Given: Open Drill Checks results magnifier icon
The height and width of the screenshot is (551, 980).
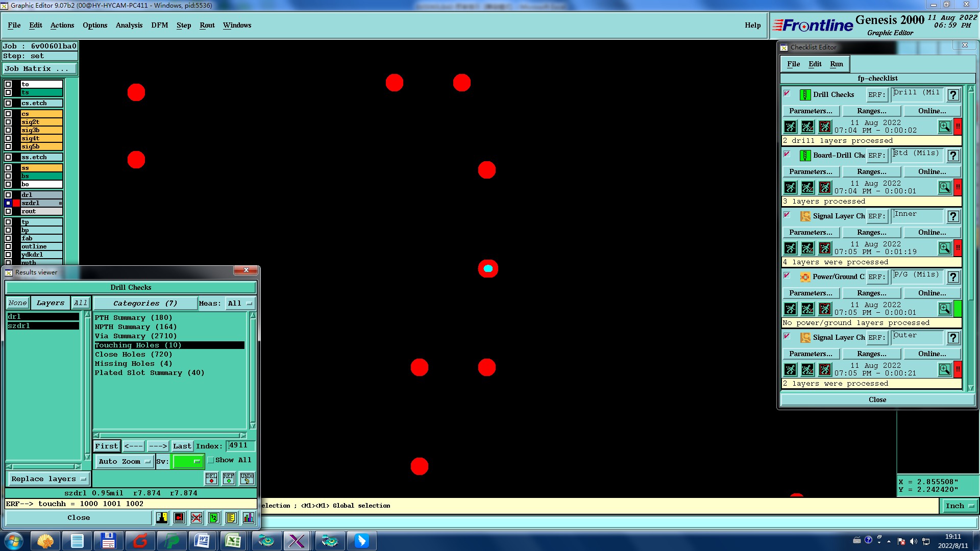Looking at the screenshot, I should 944,127.
